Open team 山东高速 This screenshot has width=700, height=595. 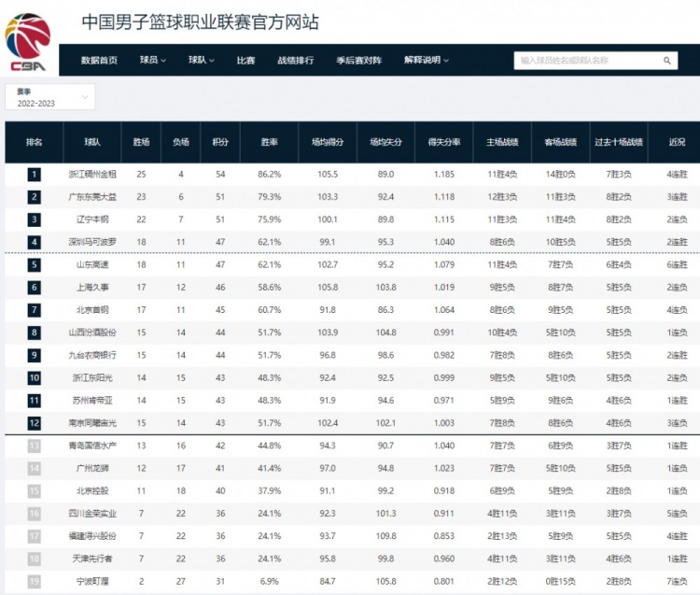pos(92,264)
